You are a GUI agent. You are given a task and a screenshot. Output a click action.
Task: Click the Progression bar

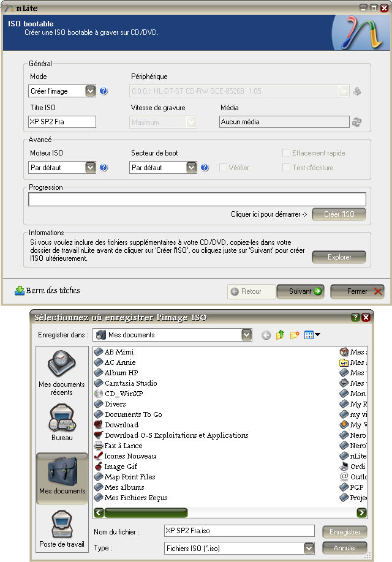(x=197, y=200)
